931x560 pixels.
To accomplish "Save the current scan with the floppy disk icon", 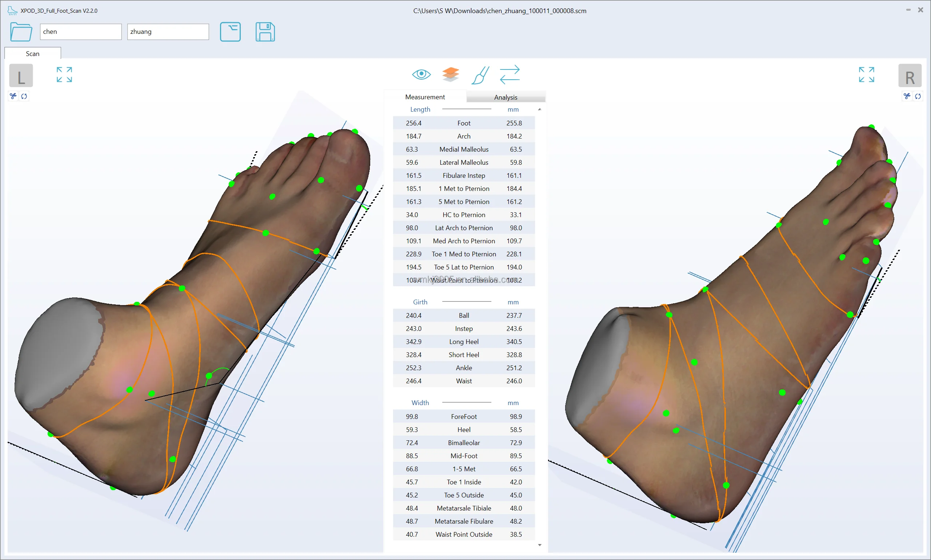I will coord(265,32).
